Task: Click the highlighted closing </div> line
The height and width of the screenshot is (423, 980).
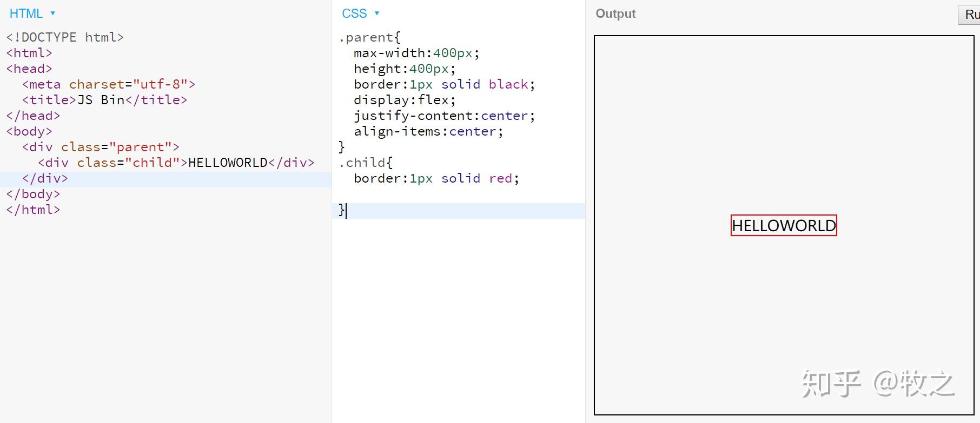Action: [x=45, y=178]
